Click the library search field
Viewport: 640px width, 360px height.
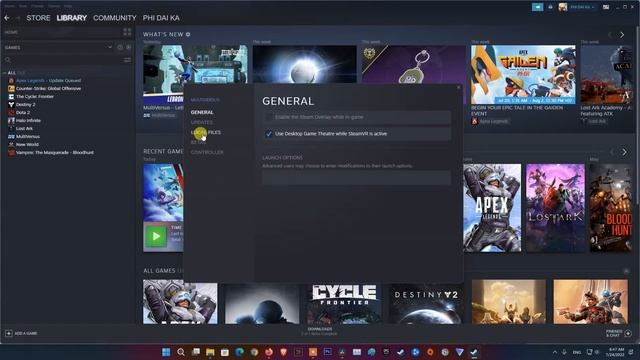pyautogui.click(x=63, y=60)
